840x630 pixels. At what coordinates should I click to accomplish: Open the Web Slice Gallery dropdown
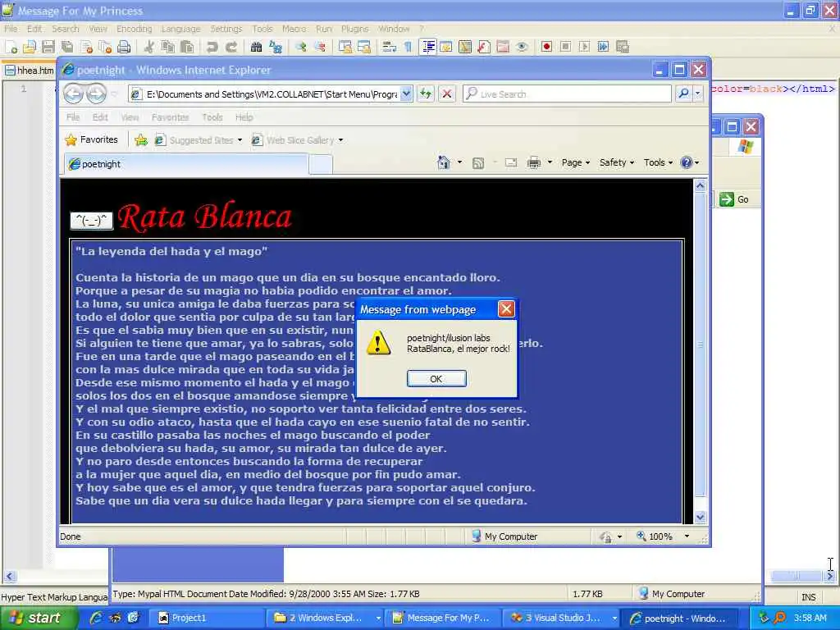pyautogui.click(x=340, y=140)
